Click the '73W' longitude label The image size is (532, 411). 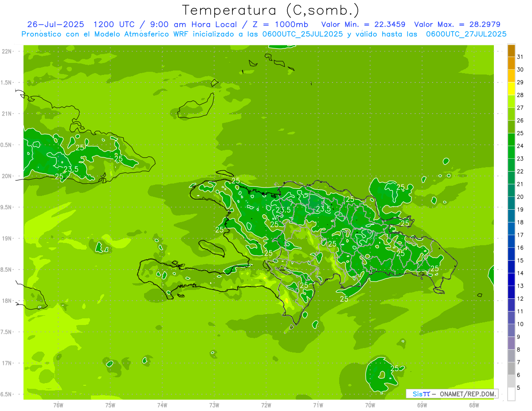point(214,405)
